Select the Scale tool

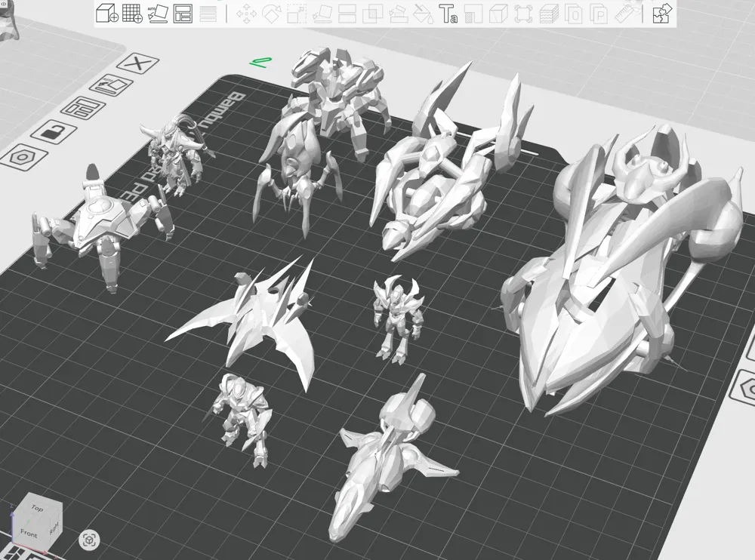(297, 14)
